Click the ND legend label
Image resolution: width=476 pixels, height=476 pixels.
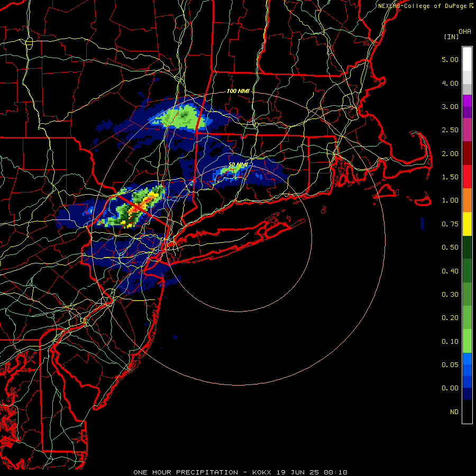(x=454, y=412)
